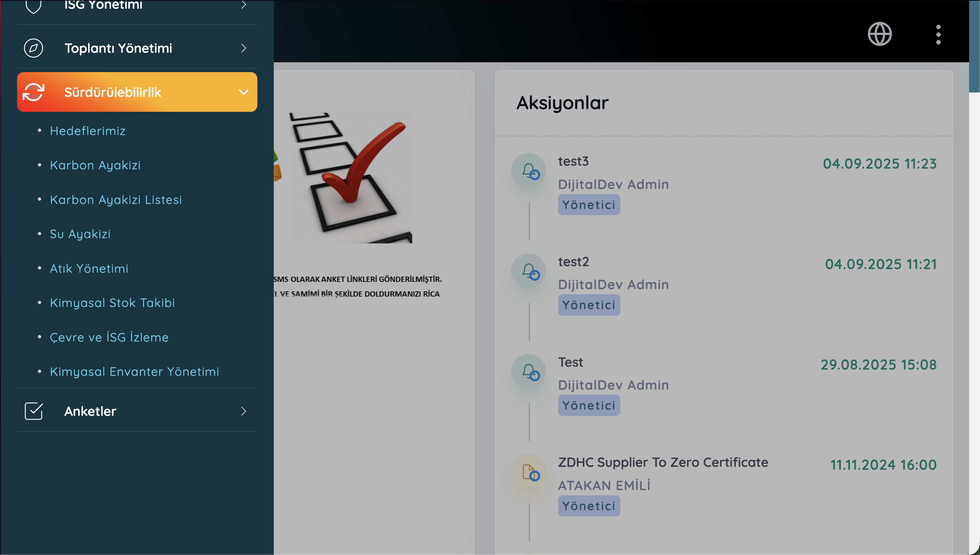This screenshot has width=980, height=555.
Task: Expand the Anketler menu chevron
Action: click(x=244, y=411)
